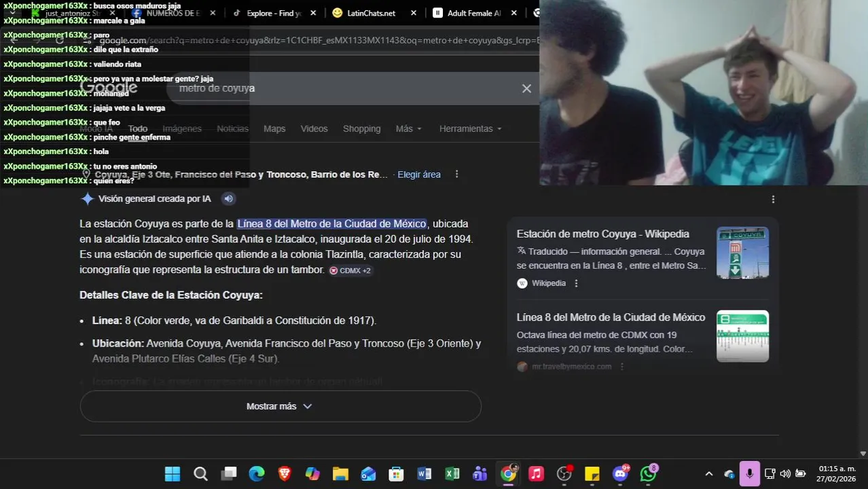
Task: Open taskbar Search magnifier
Action: [200, 473]
